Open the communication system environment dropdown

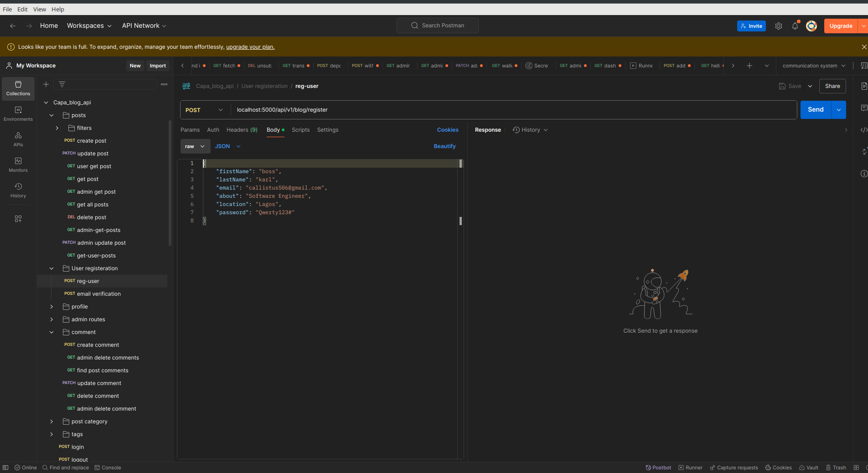pyautogui.click(x=814, y=66)
